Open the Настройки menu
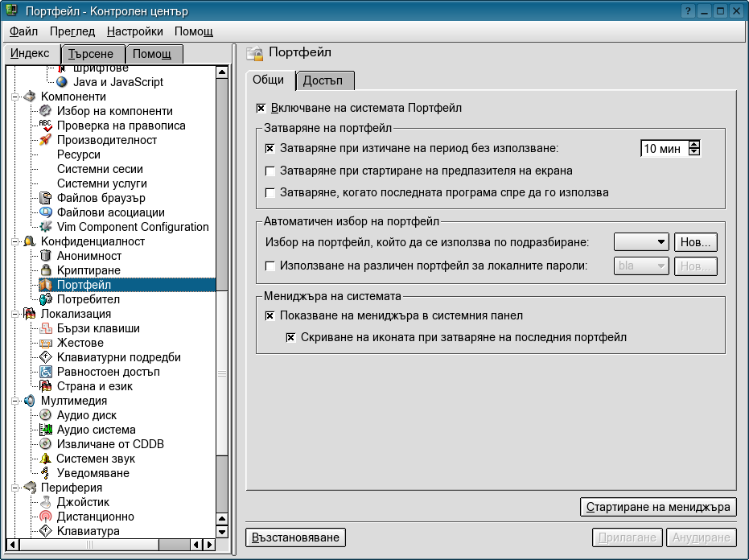The image size is (749, 560). 134,31
